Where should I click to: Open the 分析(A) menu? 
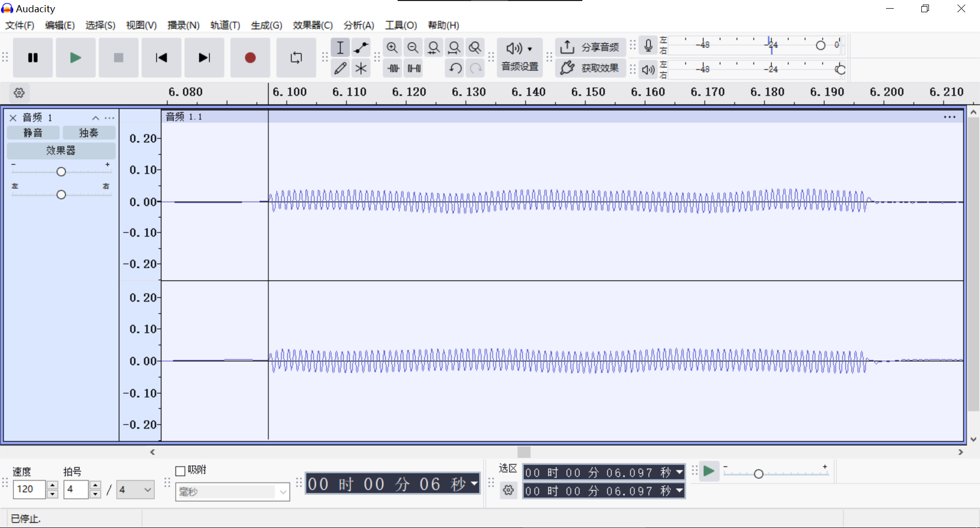click(x=359, y=25)
